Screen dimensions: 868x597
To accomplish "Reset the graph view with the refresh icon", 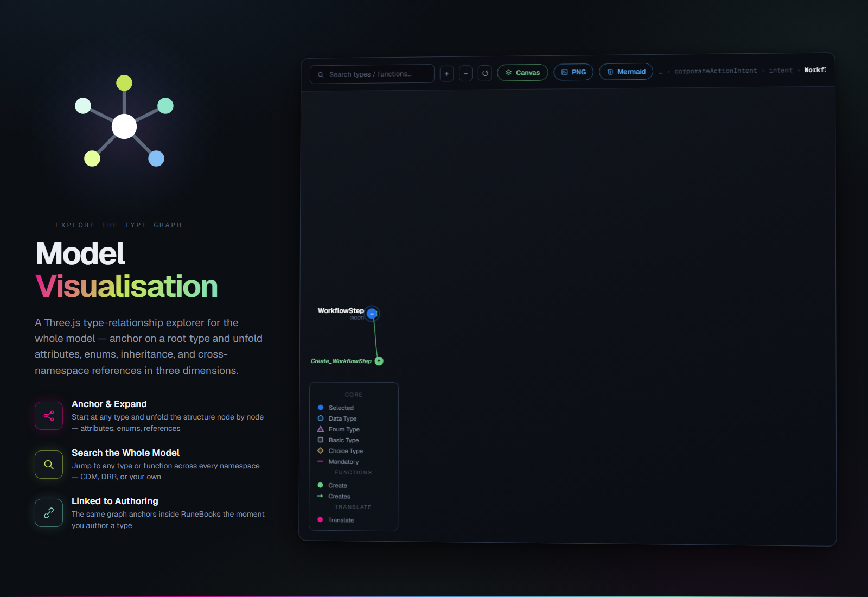I will [x=485, y=73].
